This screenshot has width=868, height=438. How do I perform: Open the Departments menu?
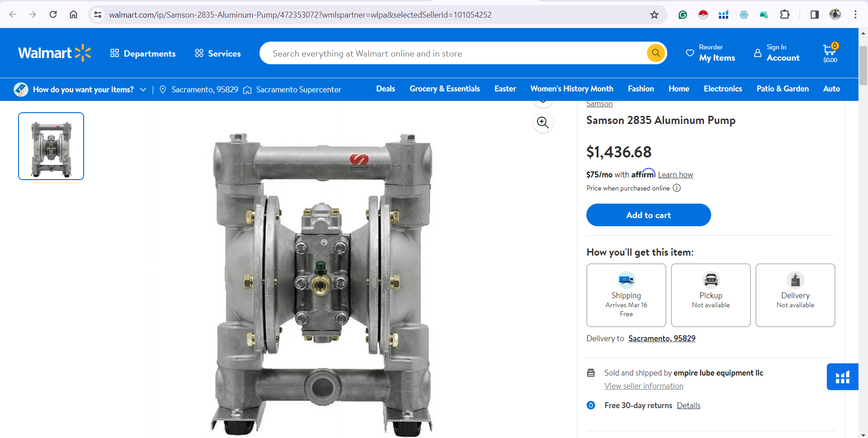tap(143, 53)
